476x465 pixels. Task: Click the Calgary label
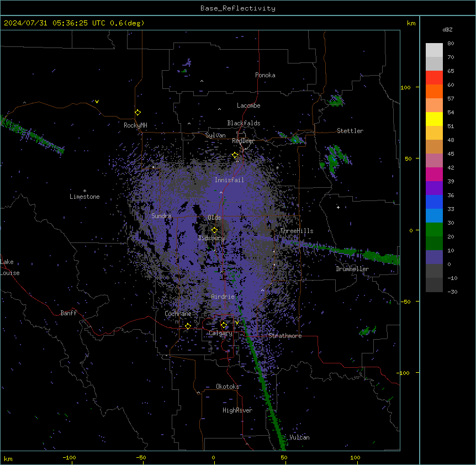[x=220, y=333]
